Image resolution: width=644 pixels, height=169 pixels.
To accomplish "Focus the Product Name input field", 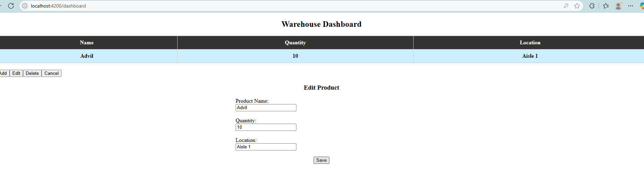I will (266, 108).
